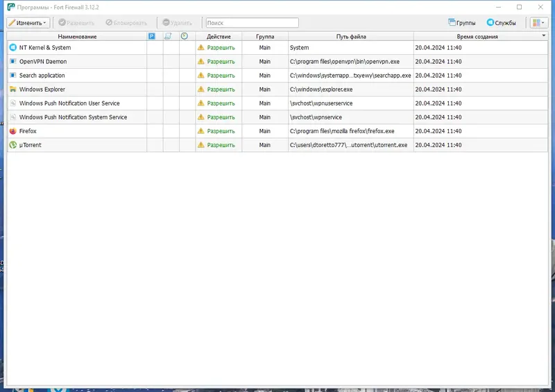Click the utorrent.exe file path cell

click(x=348, y=145)
